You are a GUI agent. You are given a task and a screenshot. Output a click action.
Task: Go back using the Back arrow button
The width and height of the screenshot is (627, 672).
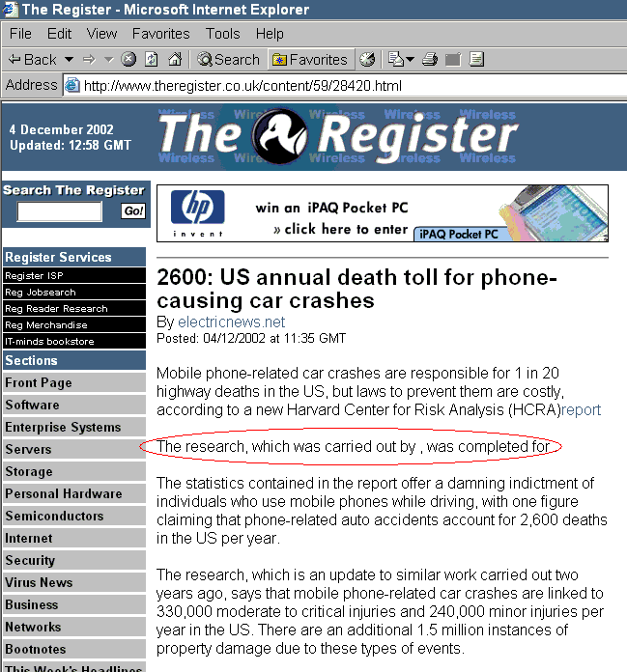click(32, 59)
